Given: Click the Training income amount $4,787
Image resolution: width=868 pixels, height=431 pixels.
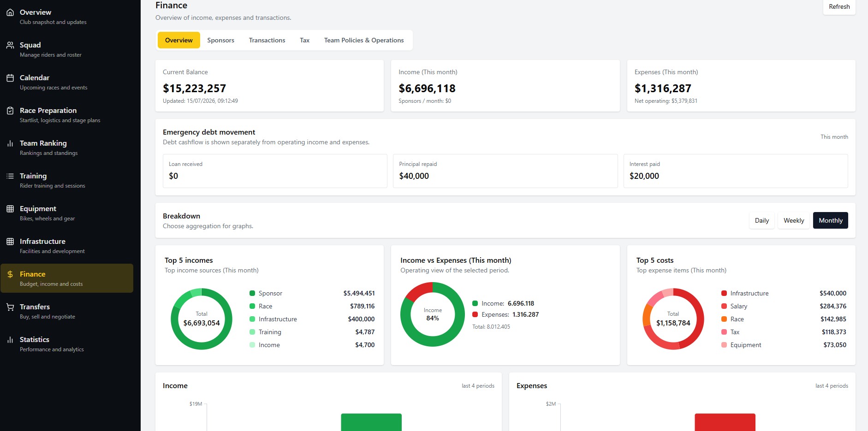Looking at the screenshot, I should coord(365,332).
